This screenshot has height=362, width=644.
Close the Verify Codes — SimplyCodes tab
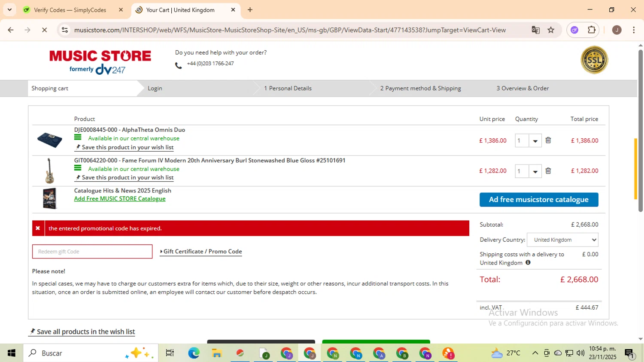point(121,10)
